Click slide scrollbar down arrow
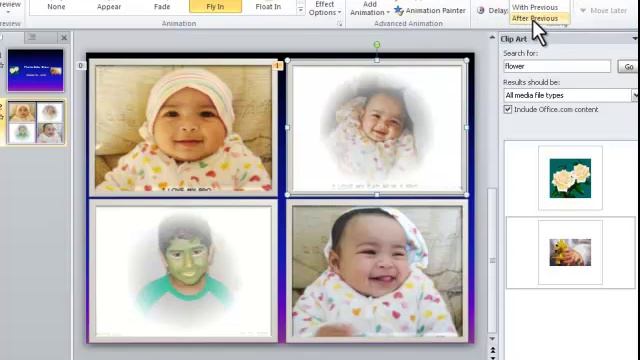The width and height of the screenshot is (640, 360). pyautogui.click(x=492, y=339)
